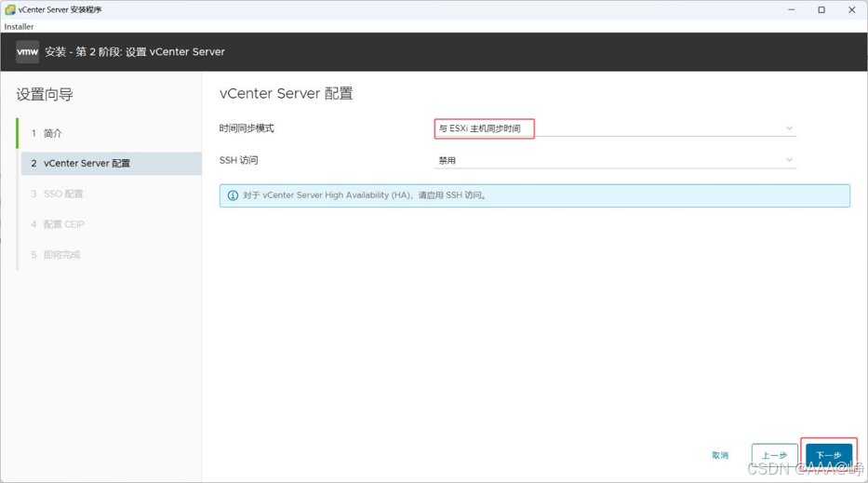Click the SSH 访问 label
The height and width of the screenshot is (483, 868).
coord(238,160)
